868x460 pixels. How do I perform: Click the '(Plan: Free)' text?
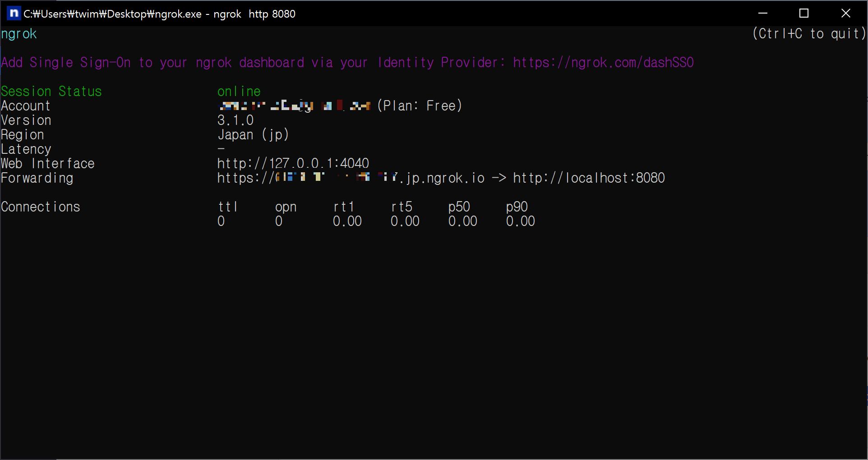click(x=420, y=106)
